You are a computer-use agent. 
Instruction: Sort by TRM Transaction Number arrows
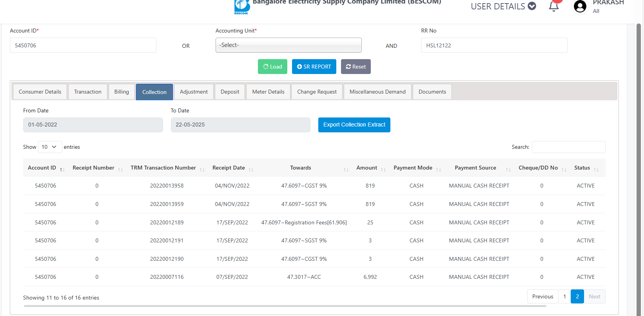click(x=202, y=170)
